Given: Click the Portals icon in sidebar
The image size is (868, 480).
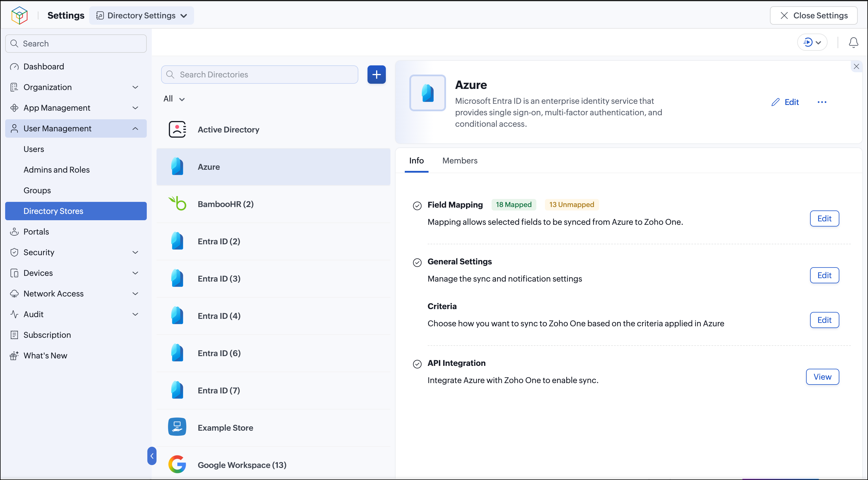Looking at the screenshot, I should (x=14, y=232).
